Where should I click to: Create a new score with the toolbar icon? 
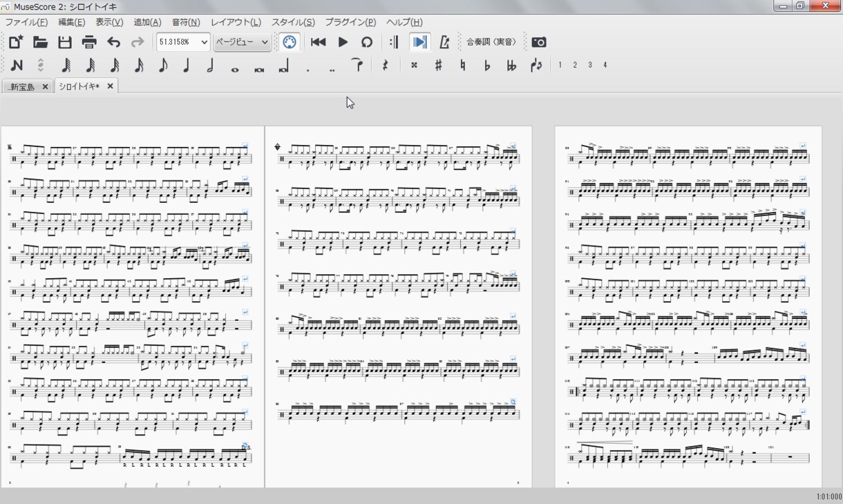coord(16,42)
